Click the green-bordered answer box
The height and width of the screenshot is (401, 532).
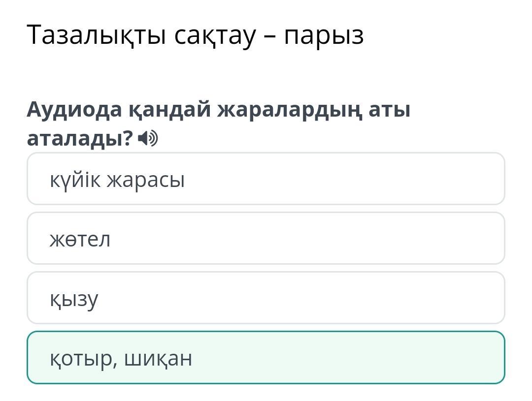point(266,358)
